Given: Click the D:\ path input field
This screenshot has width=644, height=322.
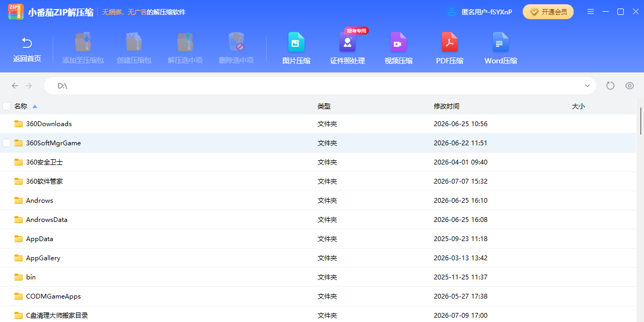Looking at the screenshot, I should (319, 86).
